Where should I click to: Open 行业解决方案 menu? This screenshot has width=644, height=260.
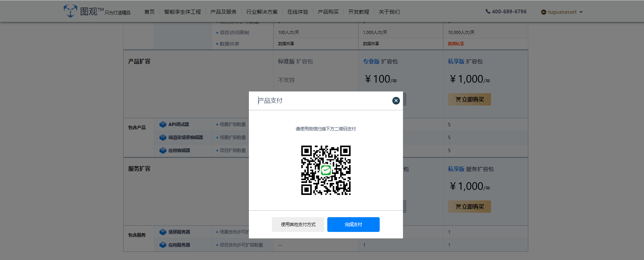pyautogui.click(x=262, y=12)
